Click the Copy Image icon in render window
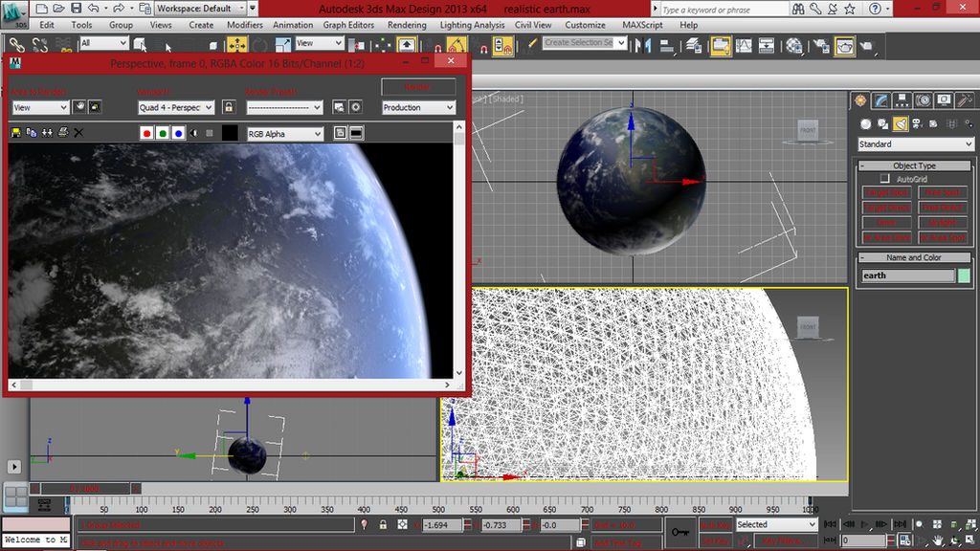This screenshot has width=980, height=551. point(32,132)
